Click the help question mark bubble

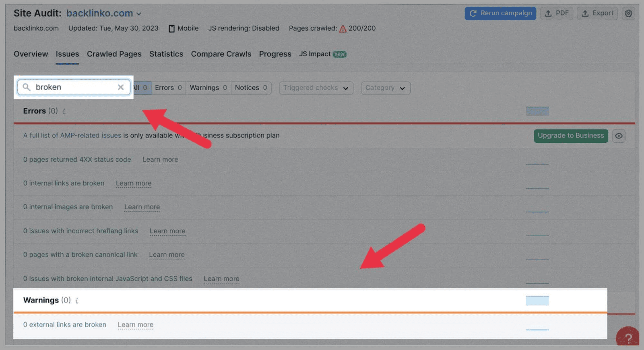tap(628, 337)
